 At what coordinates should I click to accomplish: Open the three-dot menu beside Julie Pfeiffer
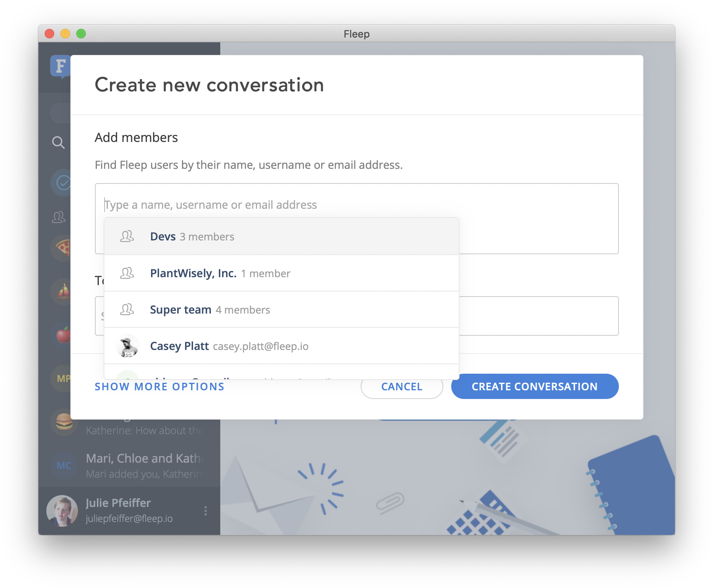(206, 511)
